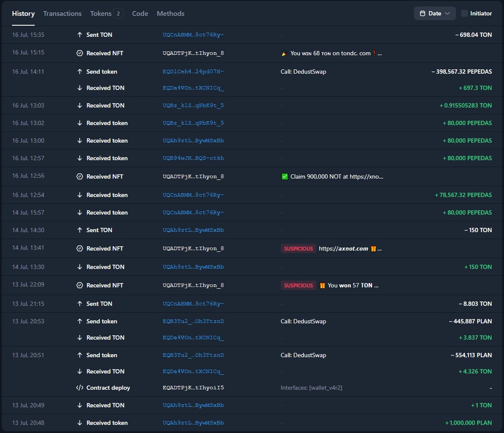This screenshot has height=433, width=504.
Task: Open address UQBz_k1Z…qPbK9t_5 on 16 Jul 13:03
Action: click(193, 105)
